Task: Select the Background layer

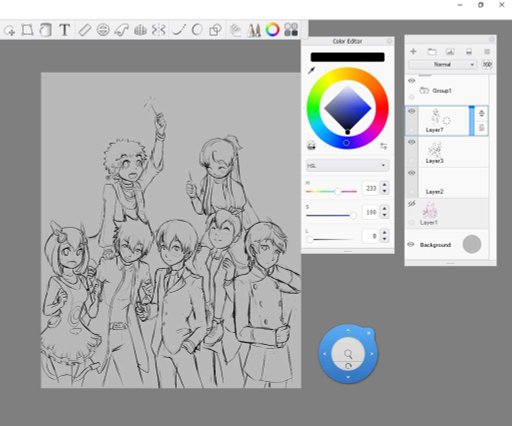Action: 447,245
